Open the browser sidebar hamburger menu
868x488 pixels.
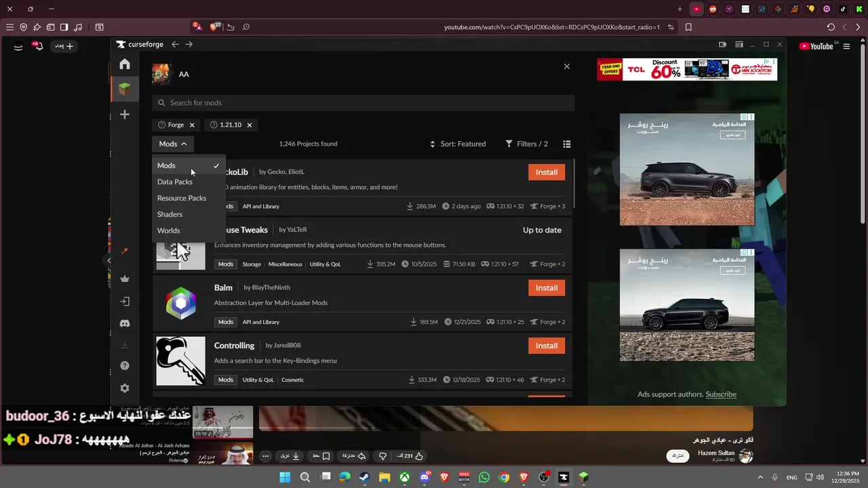[x=9, y=27]
